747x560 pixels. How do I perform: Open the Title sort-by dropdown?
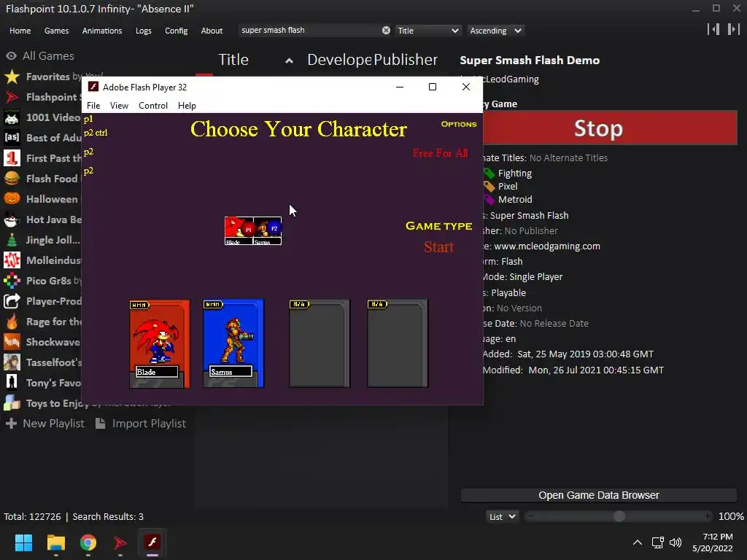click(427, 31)
